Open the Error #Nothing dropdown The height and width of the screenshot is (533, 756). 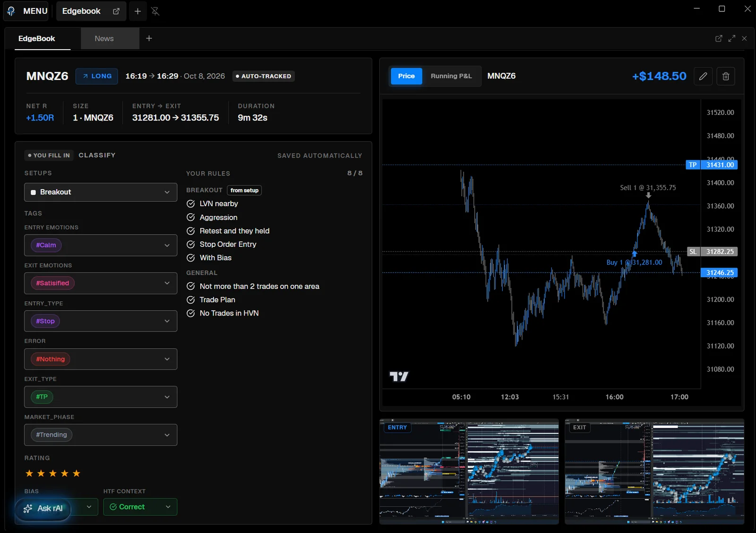coord(101,359)
